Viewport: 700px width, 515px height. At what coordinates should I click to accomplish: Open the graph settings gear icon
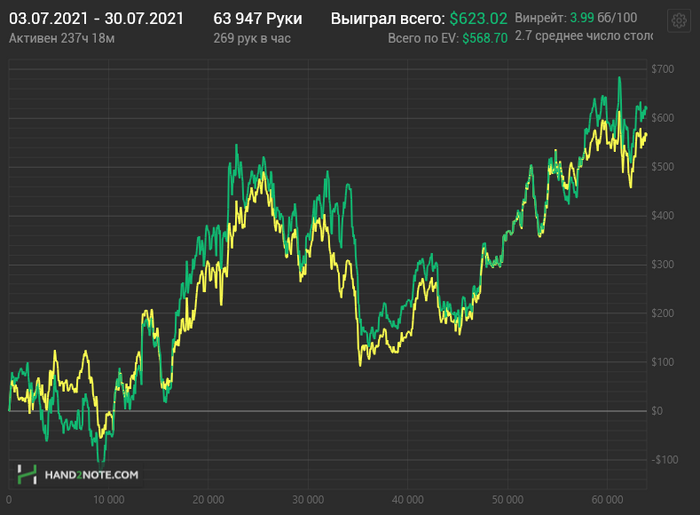tap(679, 21)
